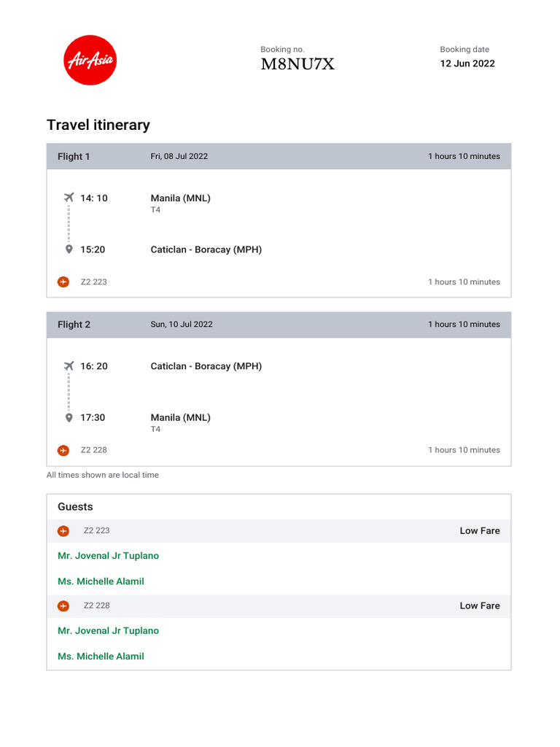
Task: Open Mr. Jovenal Jr Tuplano under Z2 223
Action: 108,556
